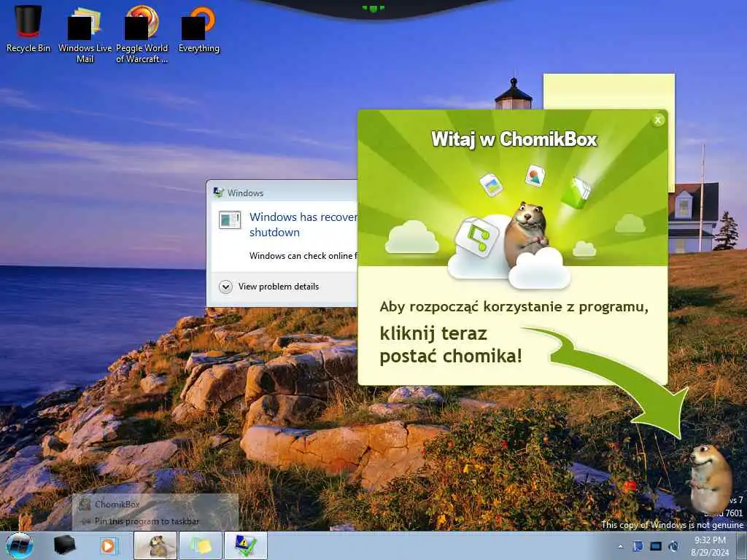The width and height of the screenshot is (747, 560).
Task: Click the problem report icon in Windows dialog
Action: 229,219
